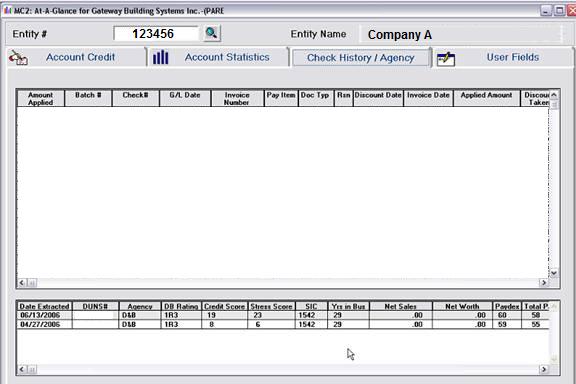Maximize the MC2 At-A-Glance window
576x384 pixels.
click(x=559, y=11)
